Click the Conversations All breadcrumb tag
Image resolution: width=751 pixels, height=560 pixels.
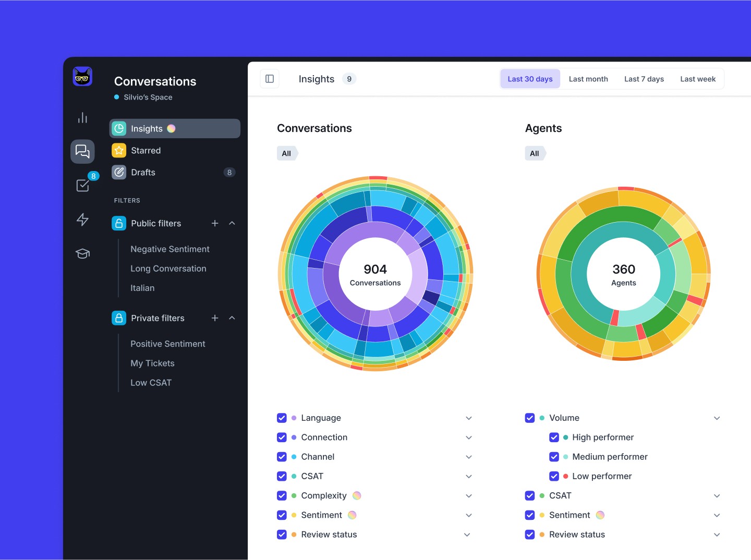287,153
